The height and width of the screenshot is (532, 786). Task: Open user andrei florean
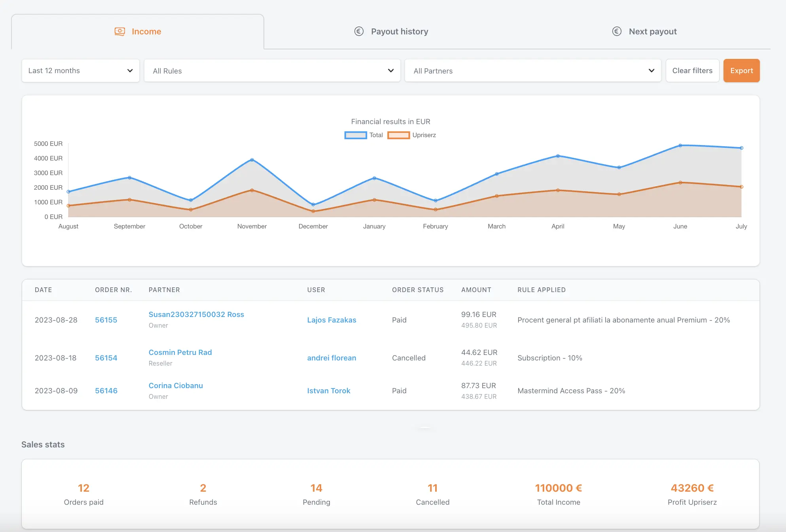[331, 358]
